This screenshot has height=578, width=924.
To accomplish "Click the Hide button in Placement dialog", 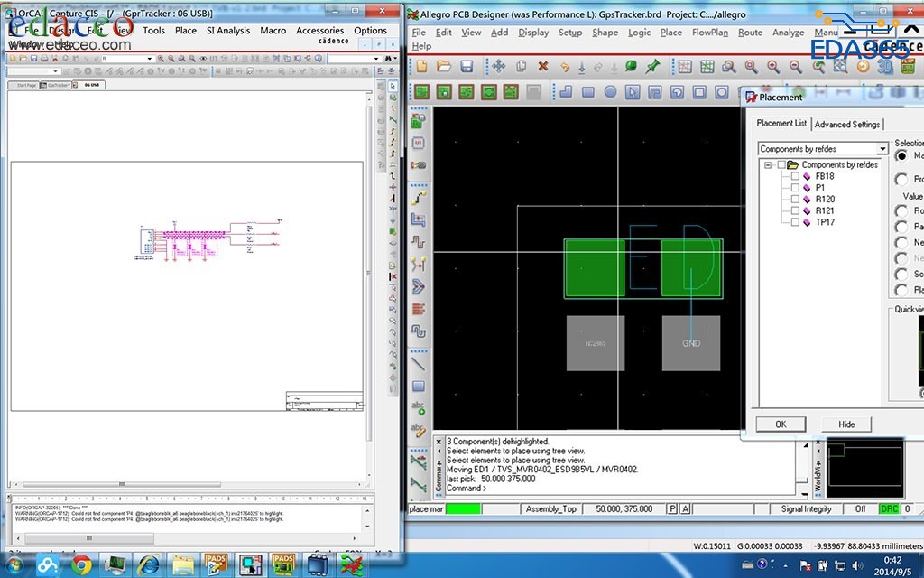I will tap(846, 424).
